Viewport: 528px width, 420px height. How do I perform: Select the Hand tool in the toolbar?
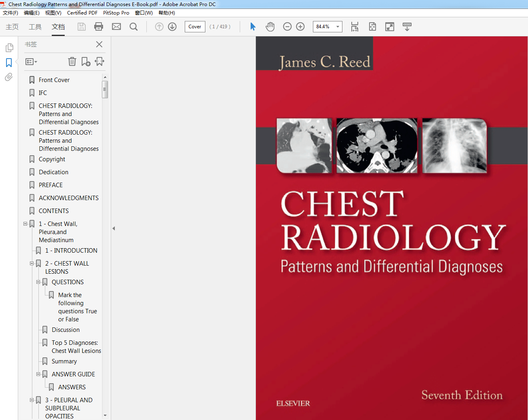click(x=270, y=26)
